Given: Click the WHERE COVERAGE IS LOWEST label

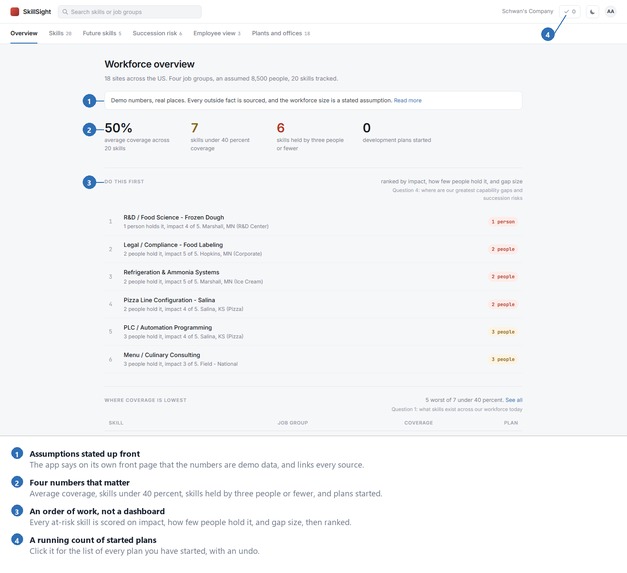Looking at the screenshot, I should pyautogui.click(x=145, y=400).
